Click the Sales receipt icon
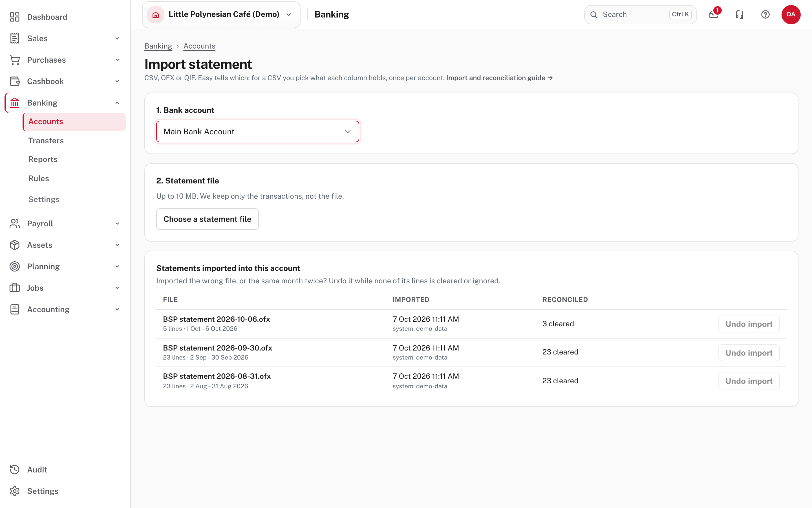Viewport: 812px width, 508px height. (14, 38)
